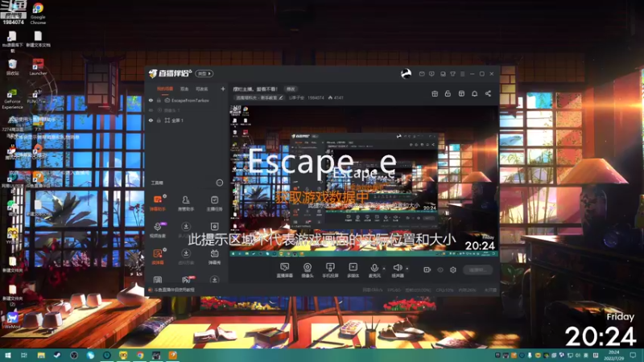Open the gift box icon in the room header
This screenshot has height=362, width=644.
tap(435, 93)
